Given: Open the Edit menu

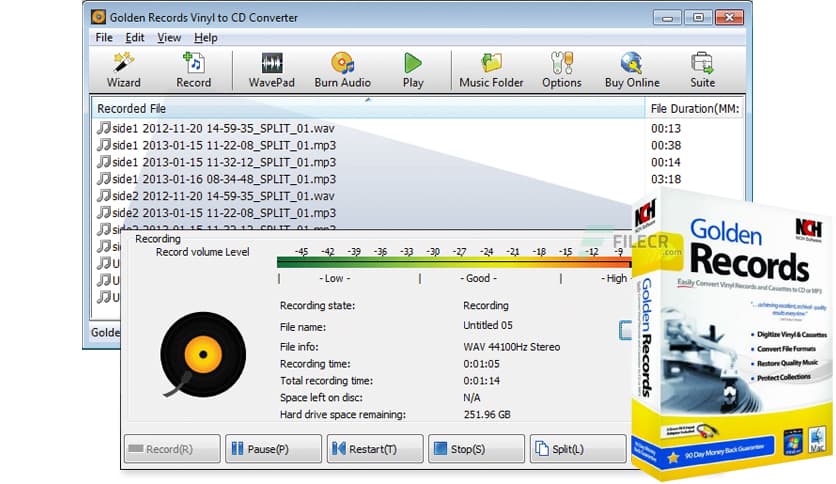Looking at the screenshot, I should click(134, 37).
